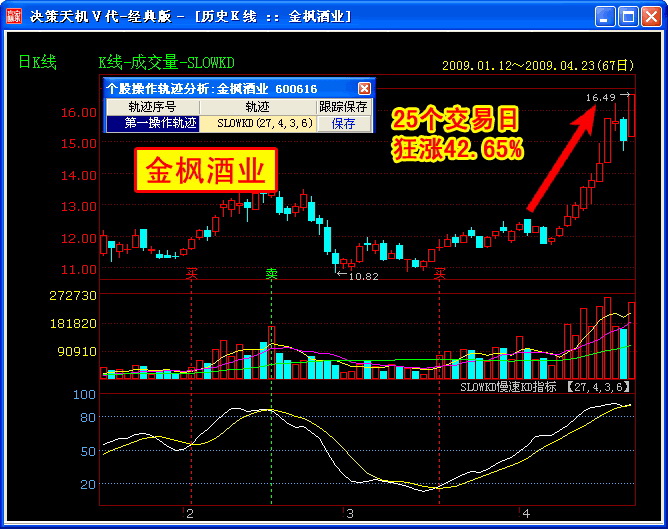The height and width of the screenshot is (529, 668).
Task: Minimize the 决策天机 window
Action: pyautogui.click(x=605, y=17)
